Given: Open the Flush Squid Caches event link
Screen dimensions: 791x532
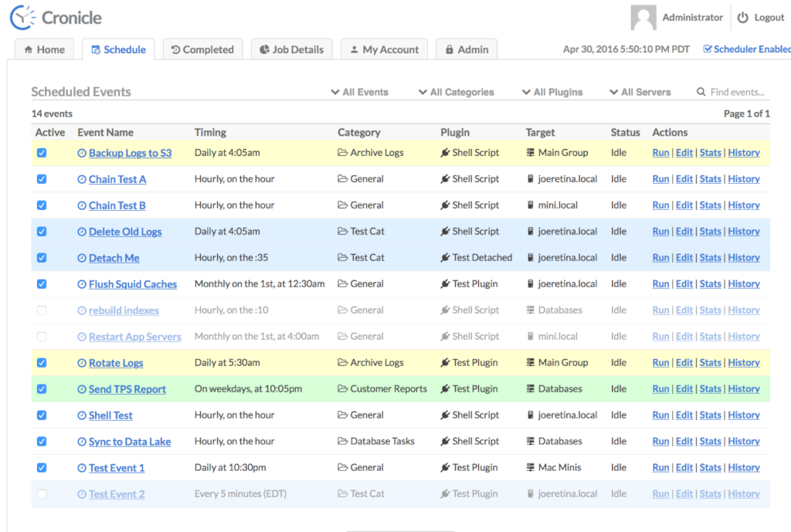Looking at the screenshot, I should [x=132, y=284].
